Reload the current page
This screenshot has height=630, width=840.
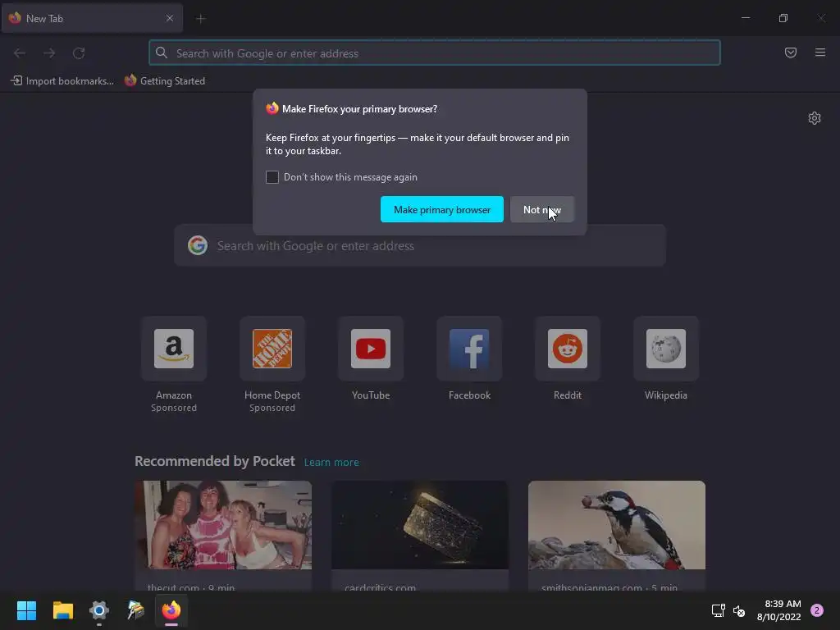click(x=79, y=53)
